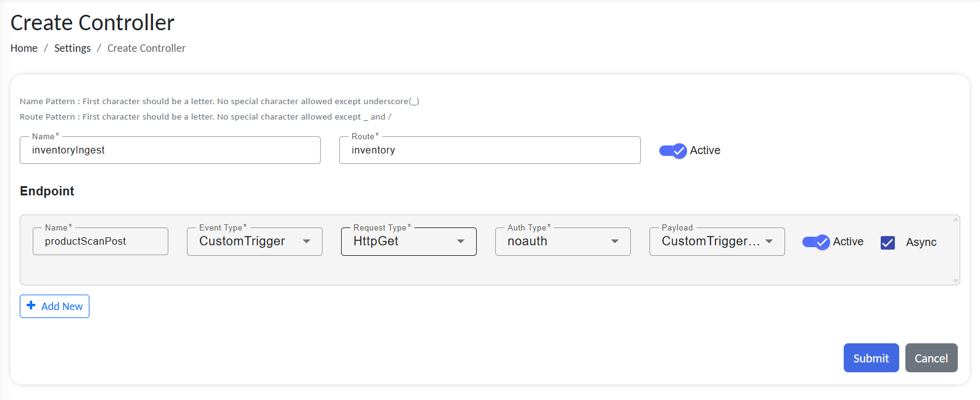Cancel controller creation
The image size is (980, 400).
click(931, 358)
